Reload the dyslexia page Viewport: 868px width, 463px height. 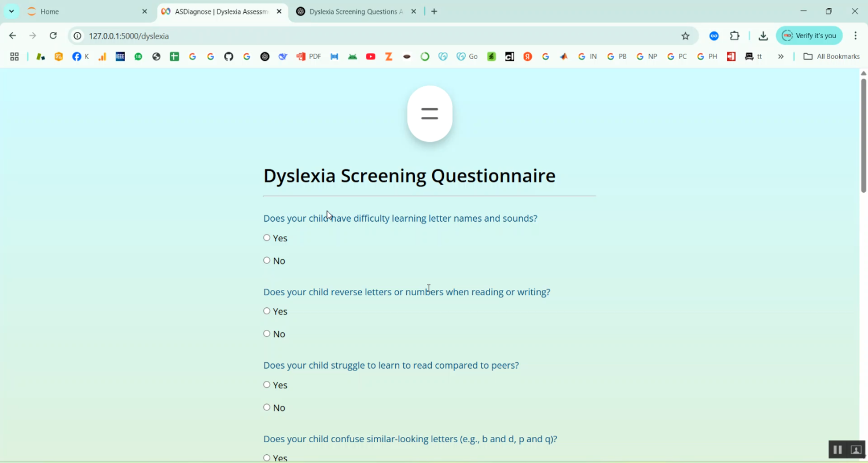53,36
